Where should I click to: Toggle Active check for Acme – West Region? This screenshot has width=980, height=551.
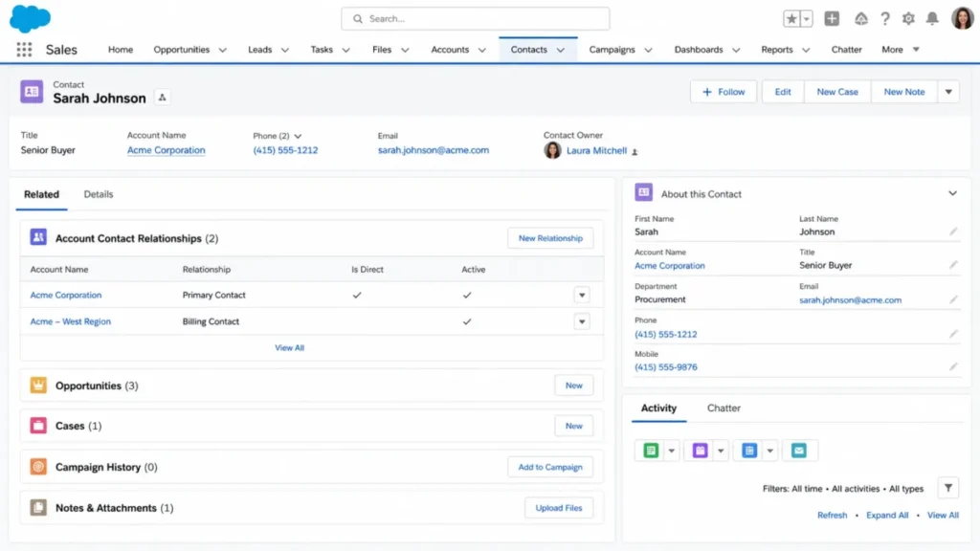point(467,321)
